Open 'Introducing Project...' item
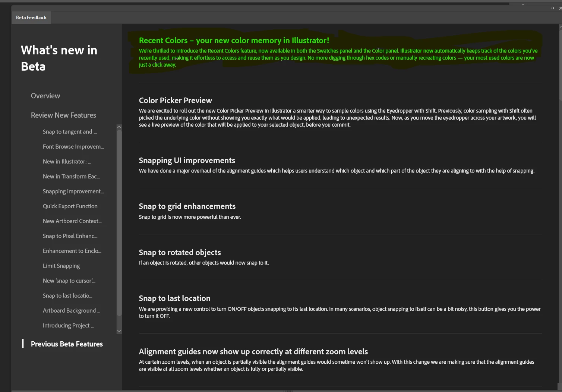This screenshot has height=392, width=562. tap(68, 325)
